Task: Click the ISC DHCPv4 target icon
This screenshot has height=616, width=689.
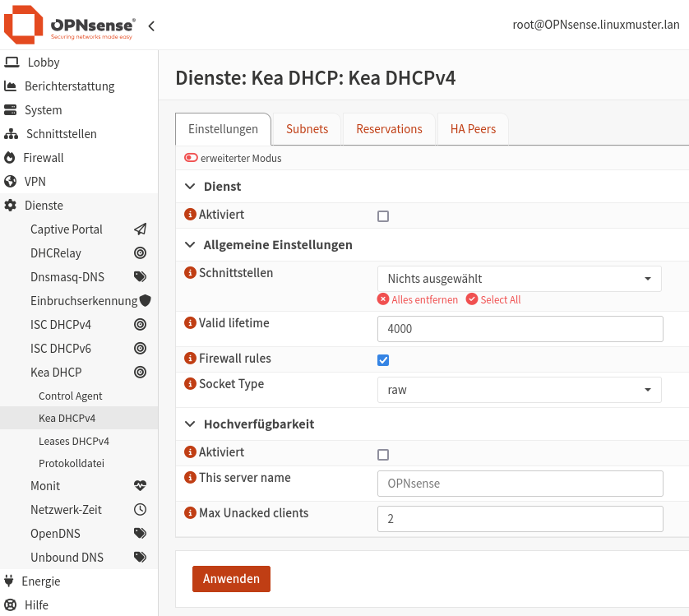Action: pos(140,325)
